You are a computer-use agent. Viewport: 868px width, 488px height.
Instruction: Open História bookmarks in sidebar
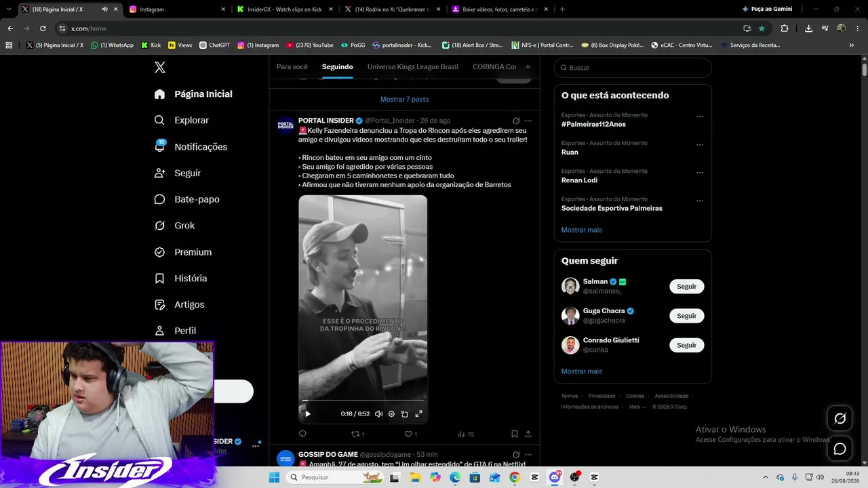pyautogui.click(x=180, y=279)
